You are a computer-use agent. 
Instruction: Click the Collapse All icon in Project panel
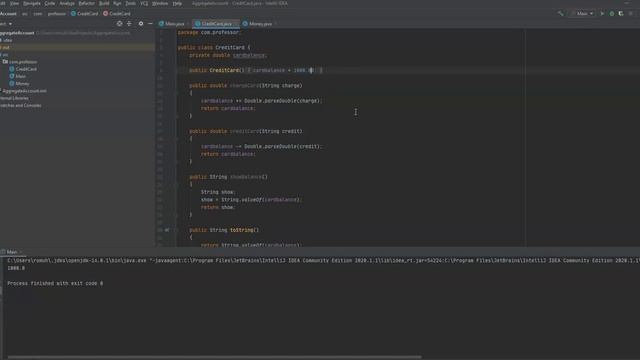[x=129, y=24]
